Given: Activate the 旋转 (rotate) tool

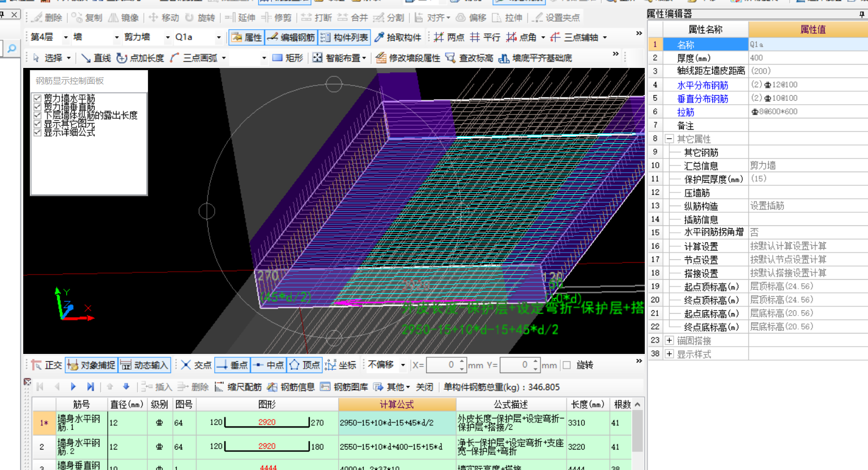Looking at the screenshot, I should pos(200,18).
